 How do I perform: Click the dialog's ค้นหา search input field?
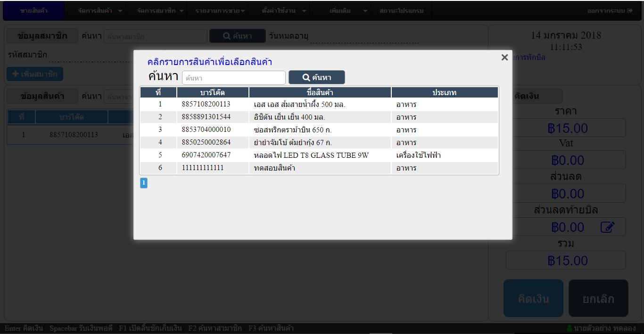click(x=233, y=78)
